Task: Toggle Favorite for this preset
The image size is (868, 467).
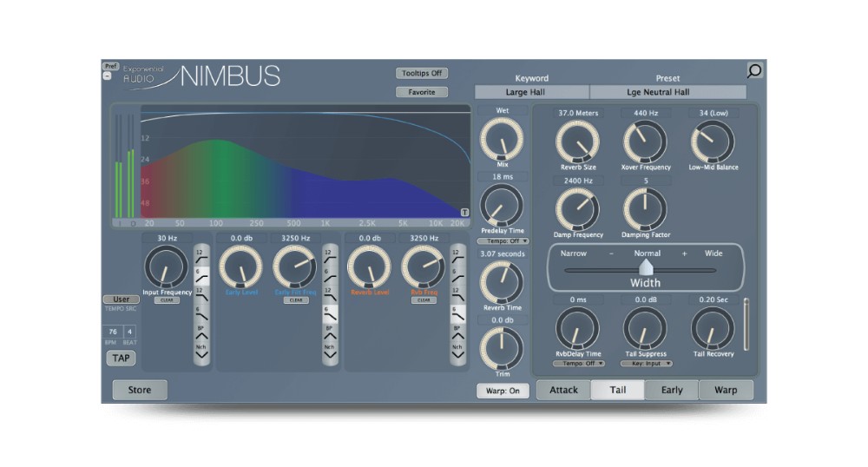Action: click(x=422, y=92)
